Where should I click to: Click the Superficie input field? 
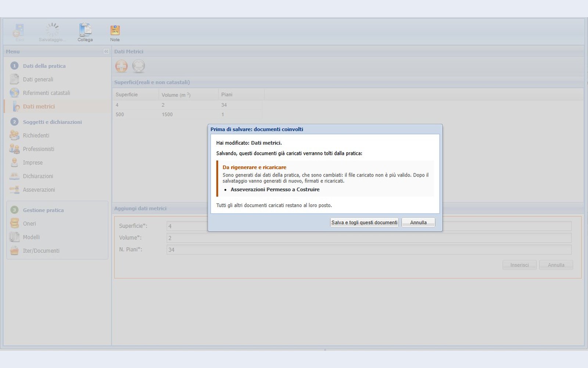(x=369, y=226)
